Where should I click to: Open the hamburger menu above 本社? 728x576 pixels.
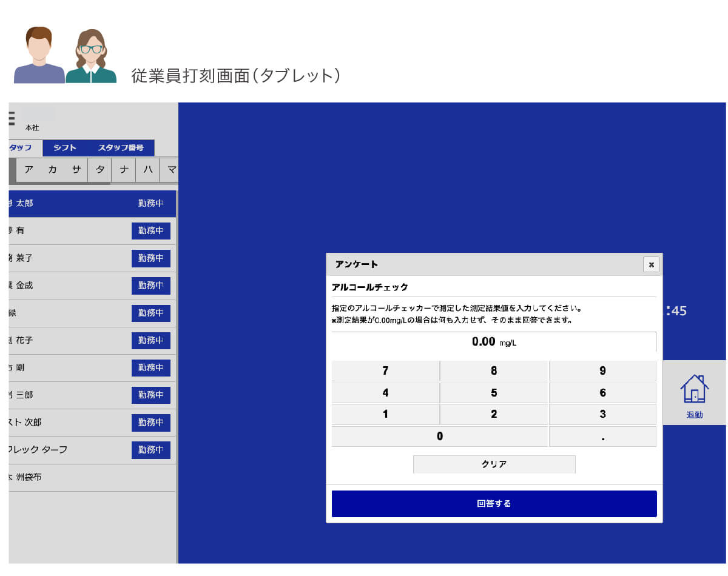click(x=11, y=118)
